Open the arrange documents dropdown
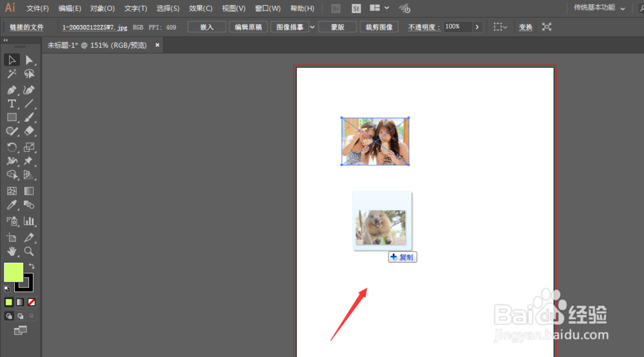 [x=379, y=8]
